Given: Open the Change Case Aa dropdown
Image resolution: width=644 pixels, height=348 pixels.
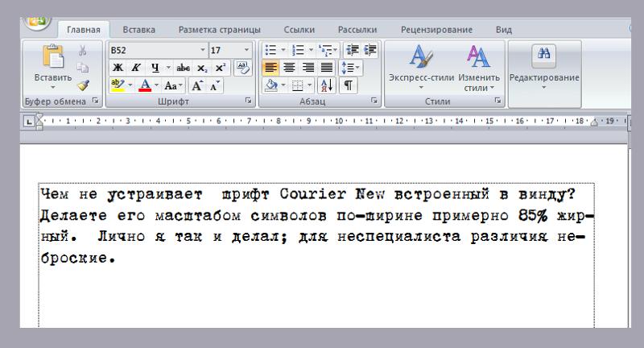Looking at the screenshot, I should [x=172, y=86].
